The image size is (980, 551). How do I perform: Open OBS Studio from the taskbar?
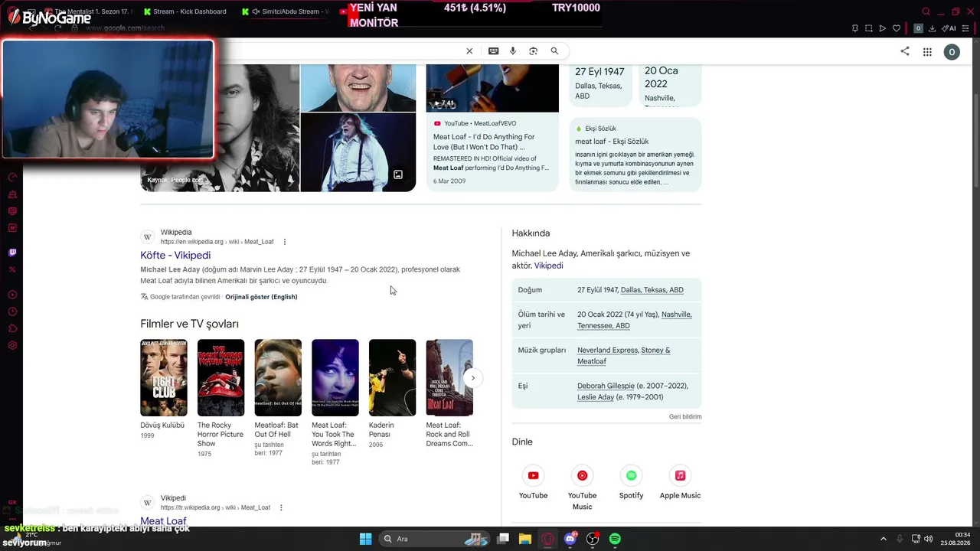(593, 539)
